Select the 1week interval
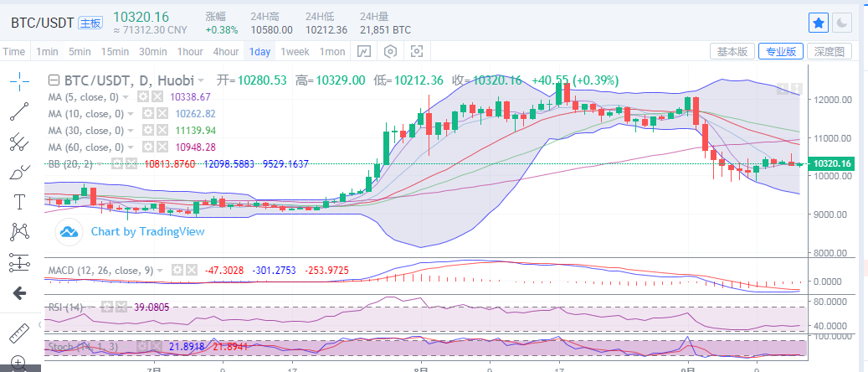Image resolution: width=868 pixels, height=372 pixels. [295, 52]
